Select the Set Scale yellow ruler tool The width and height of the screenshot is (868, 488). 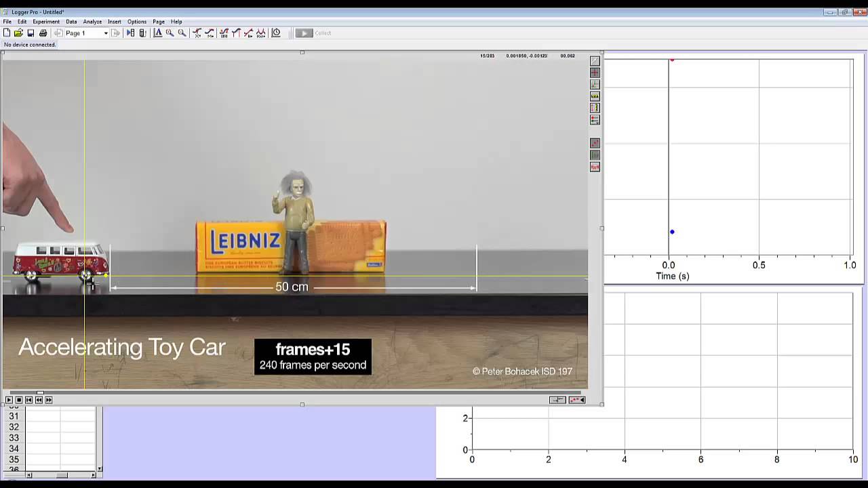pos(595,96)
